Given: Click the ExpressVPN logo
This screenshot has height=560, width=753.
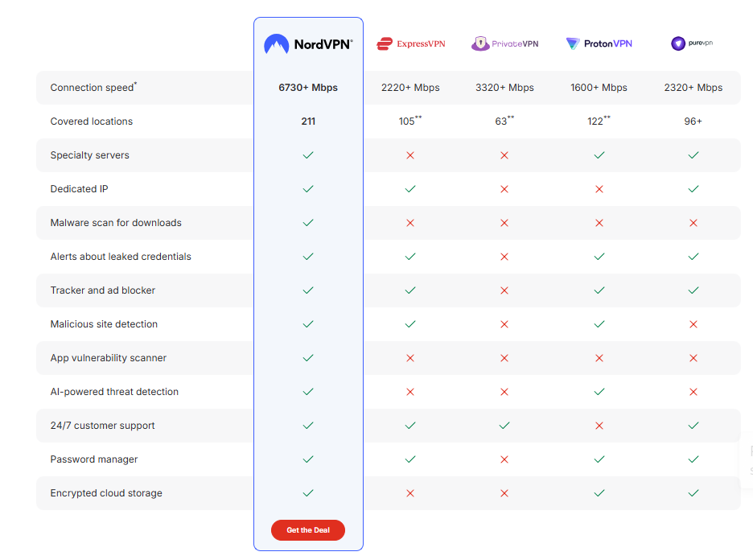Looking at the screenshot, I should coord(410,43).
